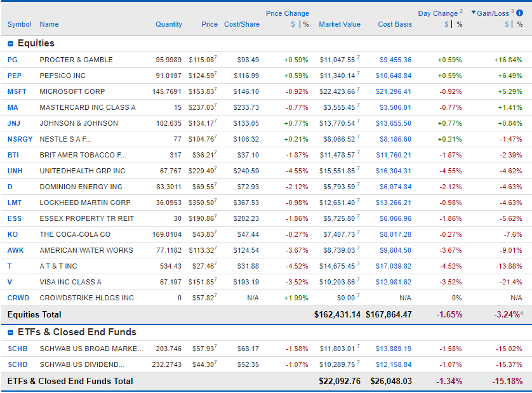Sort by the Quantity column

(169, 24)
